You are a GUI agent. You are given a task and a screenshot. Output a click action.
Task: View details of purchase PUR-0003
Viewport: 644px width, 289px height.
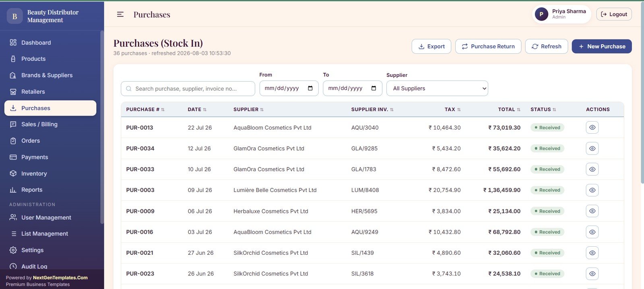592,190
